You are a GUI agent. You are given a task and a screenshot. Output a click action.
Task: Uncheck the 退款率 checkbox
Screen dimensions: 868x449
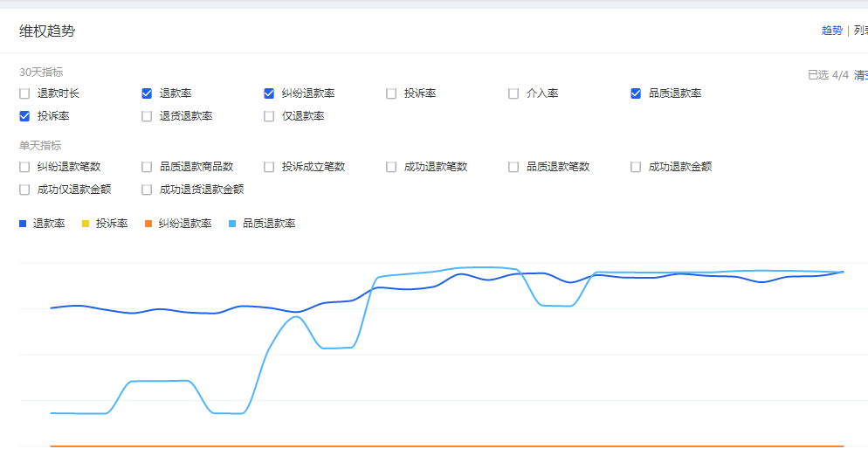(x=147, y=93)
